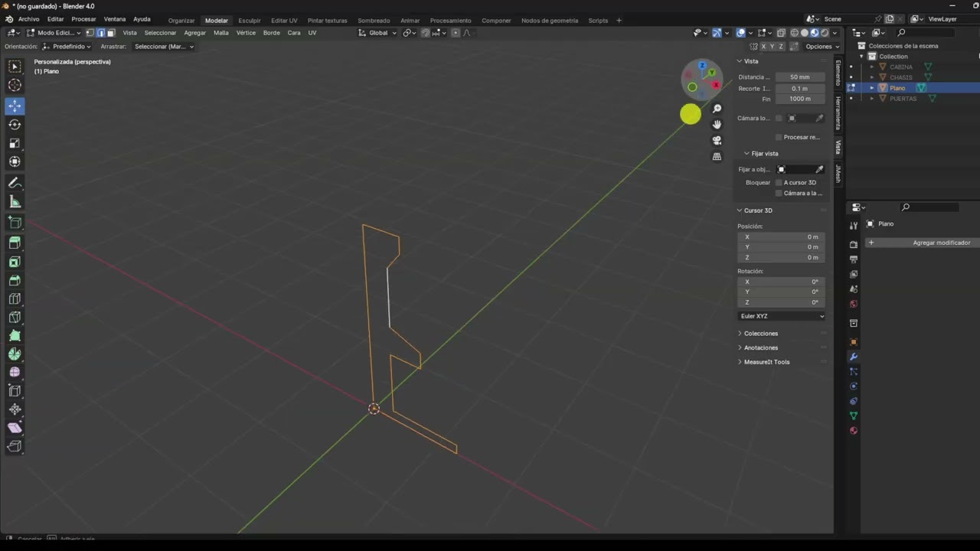Open the Object Data green triangle tab
The image size is (980, 551).
pos(854,416)
